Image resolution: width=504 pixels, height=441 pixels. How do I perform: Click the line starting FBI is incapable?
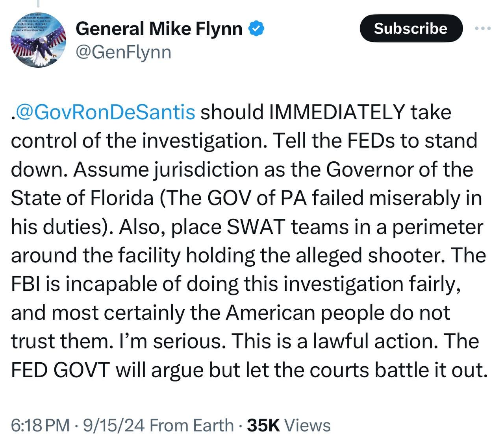pos(236,284)
